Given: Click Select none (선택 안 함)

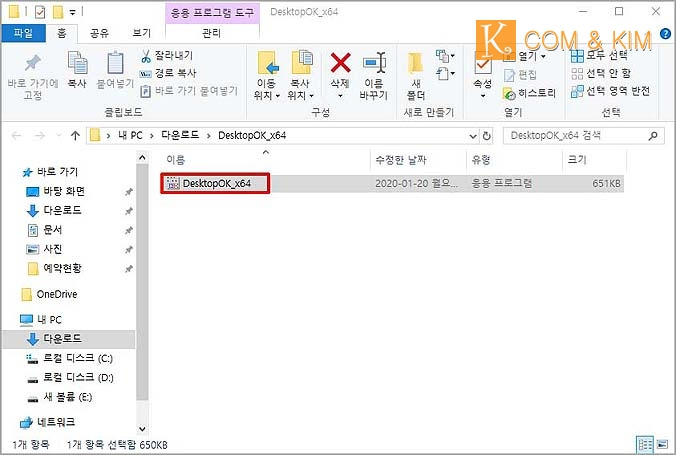Looking at the screenshot, I should pos(601,73).
